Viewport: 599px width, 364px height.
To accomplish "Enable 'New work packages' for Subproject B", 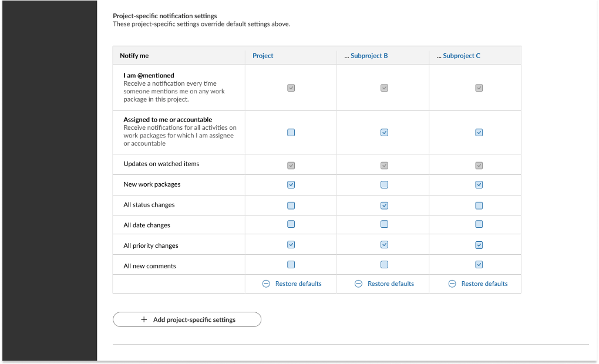I will [x=384, y=184].
